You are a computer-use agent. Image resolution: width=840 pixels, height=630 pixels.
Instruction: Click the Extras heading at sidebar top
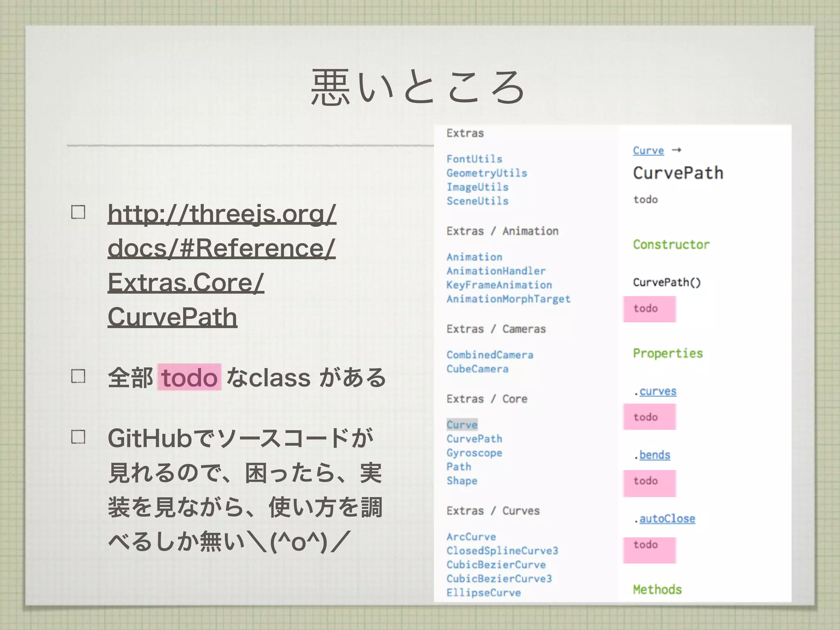coord(465,133)
